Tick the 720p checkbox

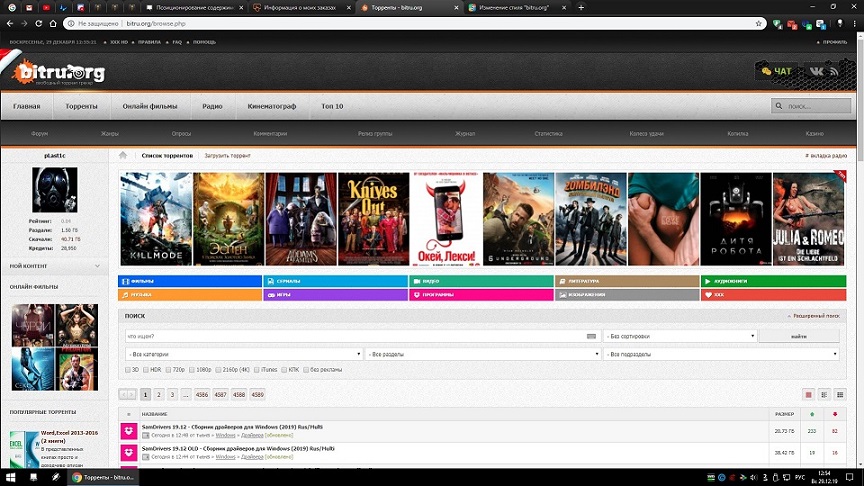[x=169, y=370]
